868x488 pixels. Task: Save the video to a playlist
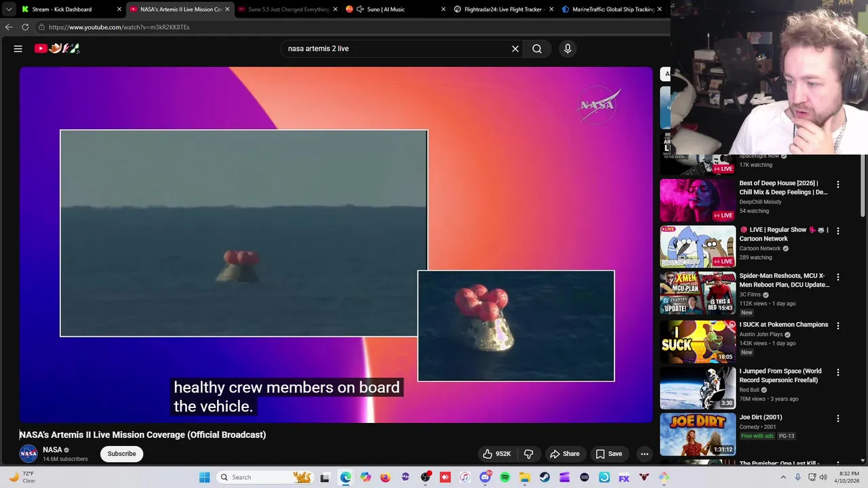click(608, 454)
